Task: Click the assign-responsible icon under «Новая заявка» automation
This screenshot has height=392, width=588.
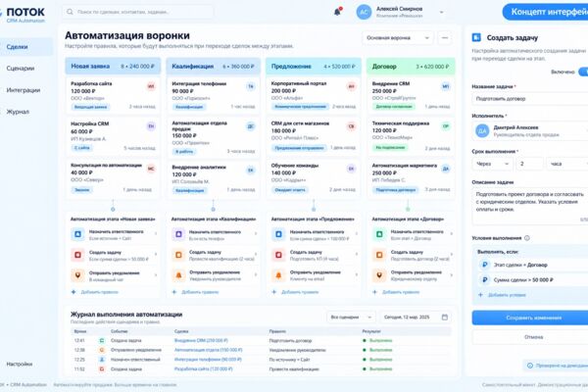Action: click(77, 234)
